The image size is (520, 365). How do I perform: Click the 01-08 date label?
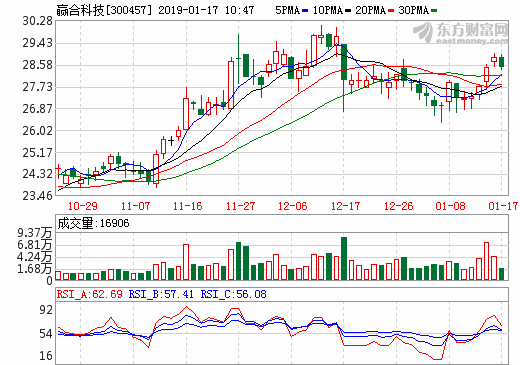coord(450,206)
